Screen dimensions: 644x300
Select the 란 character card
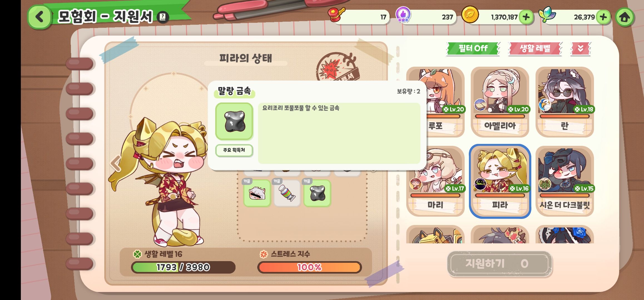[564, 102]
